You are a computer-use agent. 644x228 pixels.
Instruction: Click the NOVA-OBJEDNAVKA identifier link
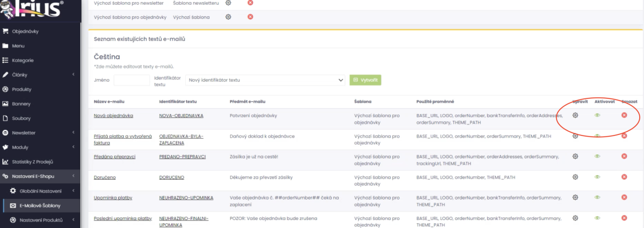(181, 116)
